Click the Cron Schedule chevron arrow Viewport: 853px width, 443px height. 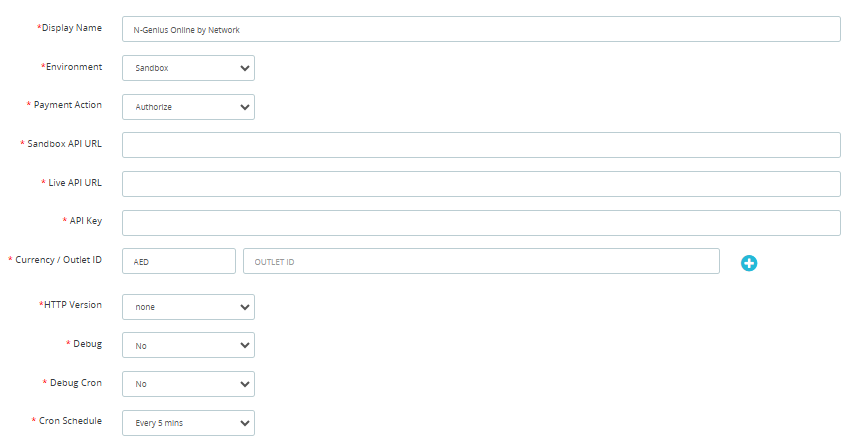point(245,423)
